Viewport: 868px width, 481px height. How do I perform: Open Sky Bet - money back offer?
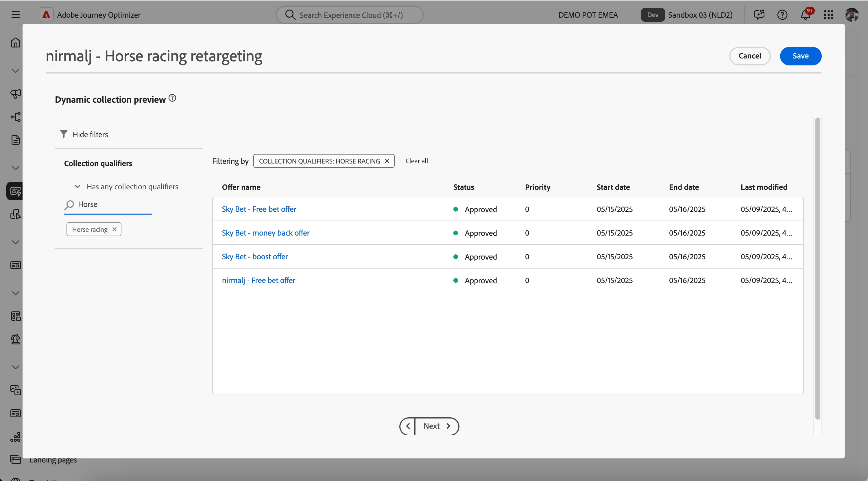click(x=265, y=233)
